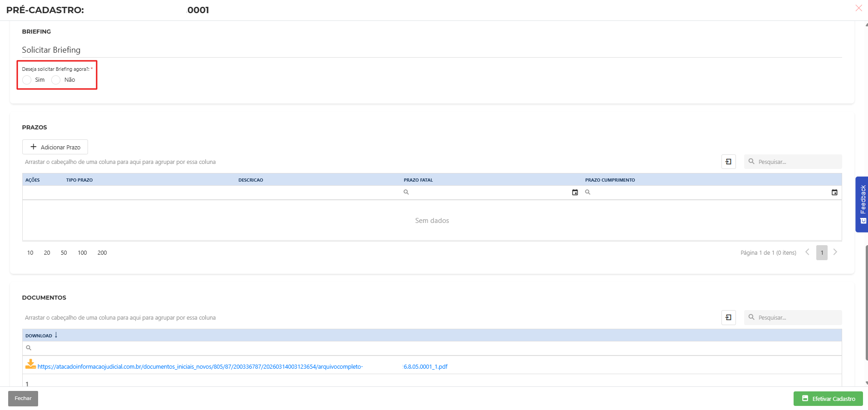This screenshot has height=410, width=868.
Task: Close the Pré-Cadastro dialog with X
Action: (x=858, y=8)
